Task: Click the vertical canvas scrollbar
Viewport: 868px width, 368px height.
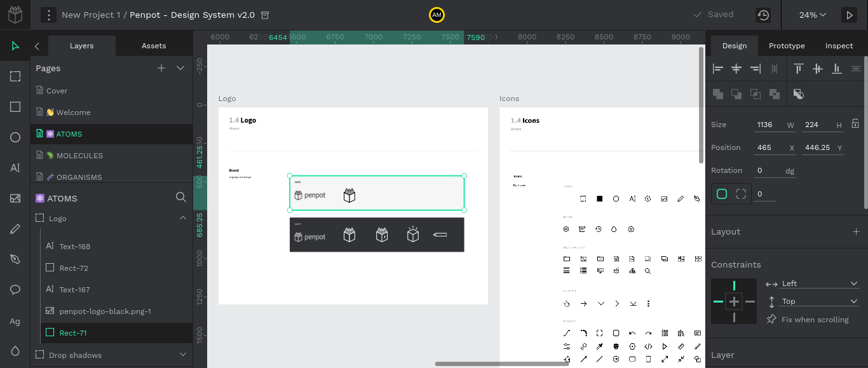Action: coord(701,105)
